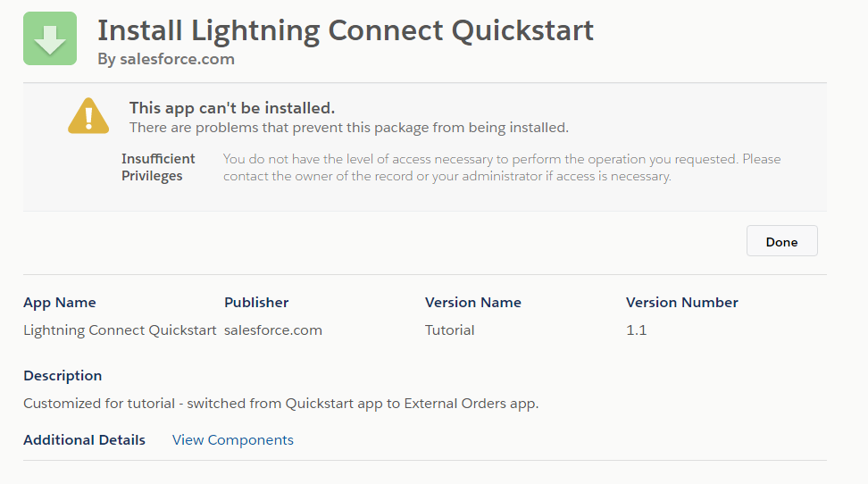
Task: Click the App Name column header
Action: coord(60,302)
